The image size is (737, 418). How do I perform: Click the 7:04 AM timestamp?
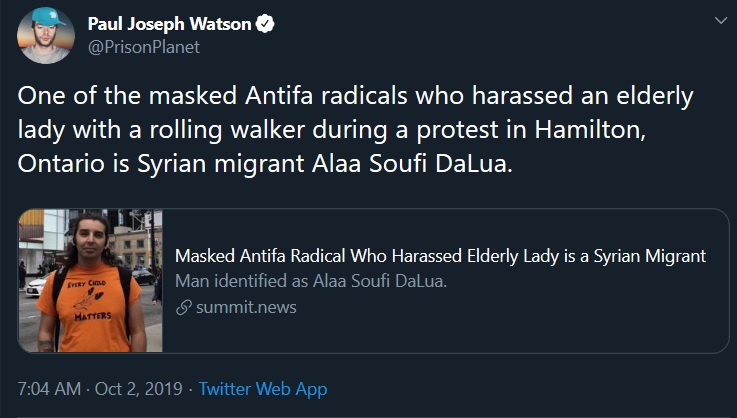[x=48, y=389]
